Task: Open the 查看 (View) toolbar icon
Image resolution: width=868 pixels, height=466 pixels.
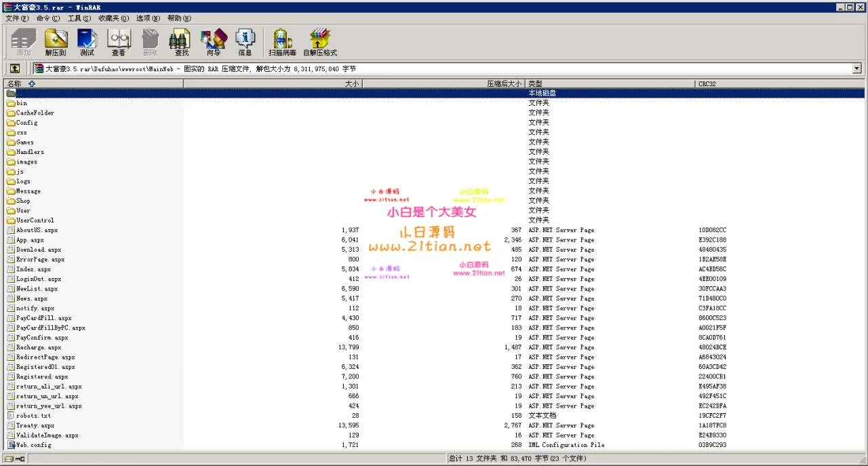Action: 119,42
